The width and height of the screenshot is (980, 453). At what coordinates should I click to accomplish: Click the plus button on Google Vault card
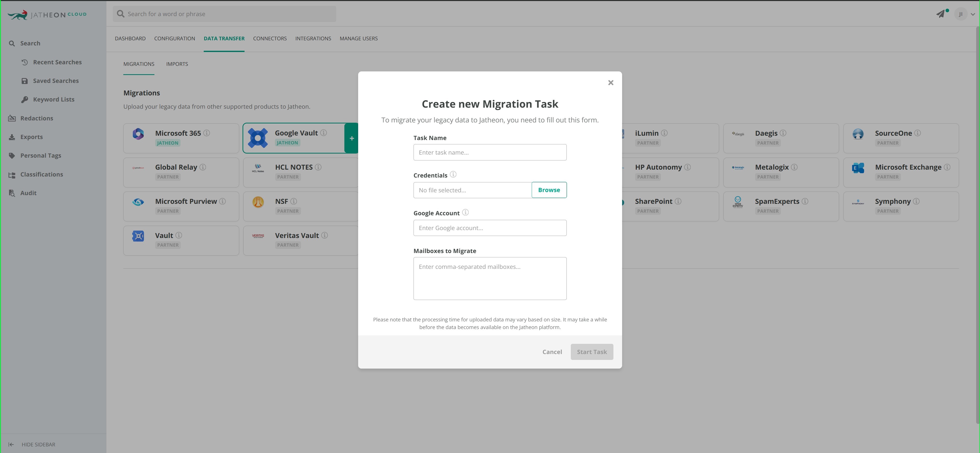tap(352, 138)
